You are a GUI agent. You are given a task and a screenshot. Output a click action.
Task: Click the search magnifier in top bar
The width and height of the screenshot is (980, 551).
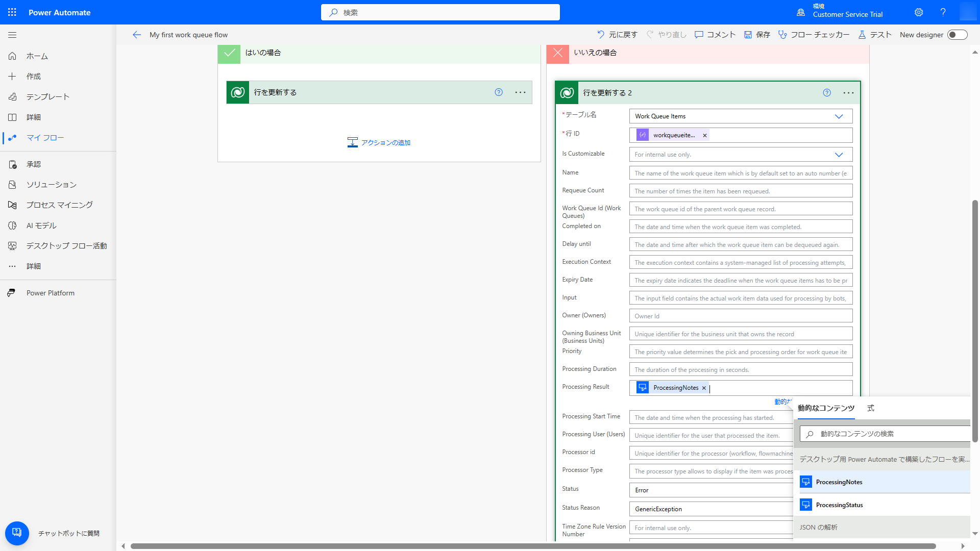coord(333,12)
